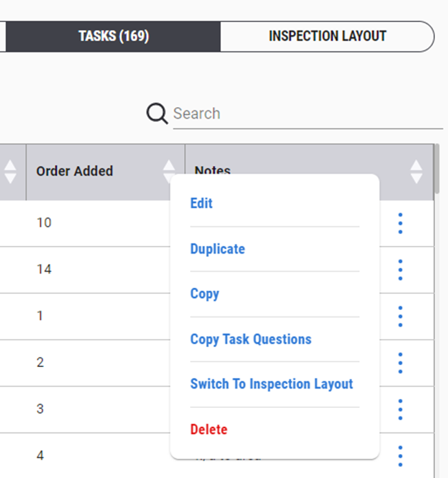
Task: Open the three-dot menu for row 3
Action: [400, 409]
